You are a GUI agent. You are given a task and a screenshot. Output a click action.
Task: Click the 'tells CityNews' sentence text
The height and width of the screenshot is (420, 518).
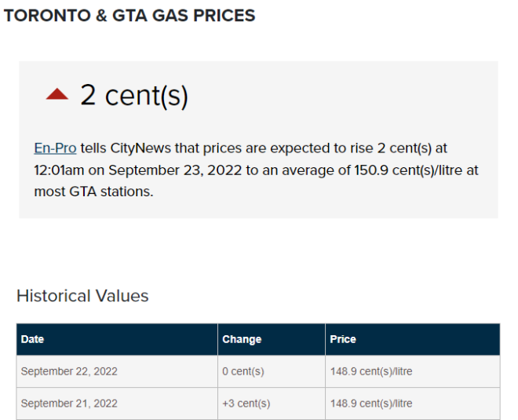[126, 148]
